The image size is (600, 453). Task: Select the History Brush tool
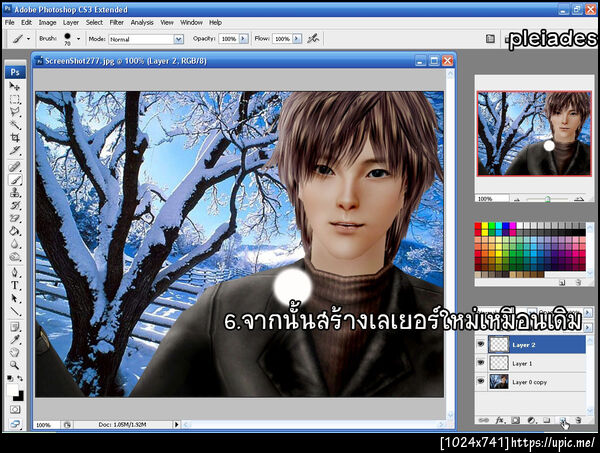click(14, 205)
